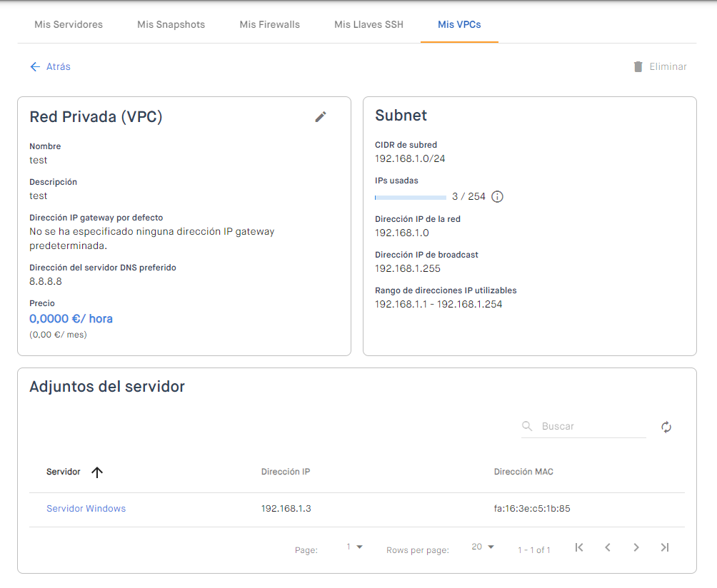This screenshot has width=717, height=588.
Task: Go to previous page of table
Action: tap(608, 547)
